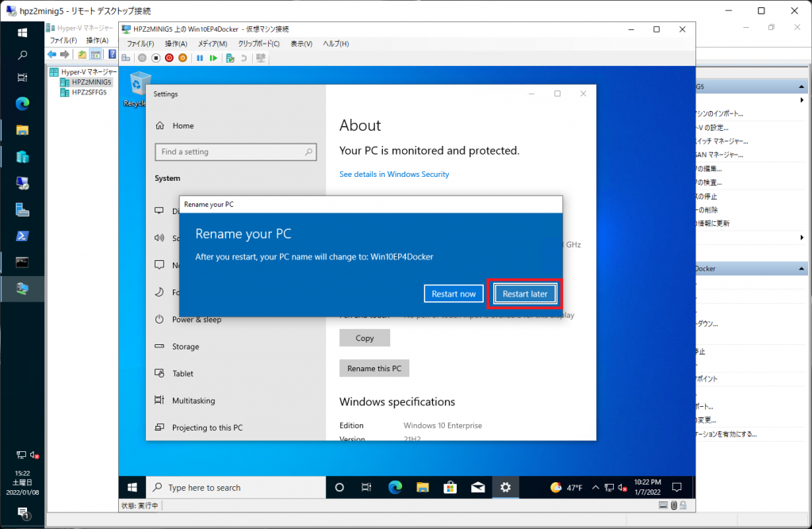812x529 pixels.
Task: Click the greyed Start VM toolbar icon
Action: tap(142, 58)
